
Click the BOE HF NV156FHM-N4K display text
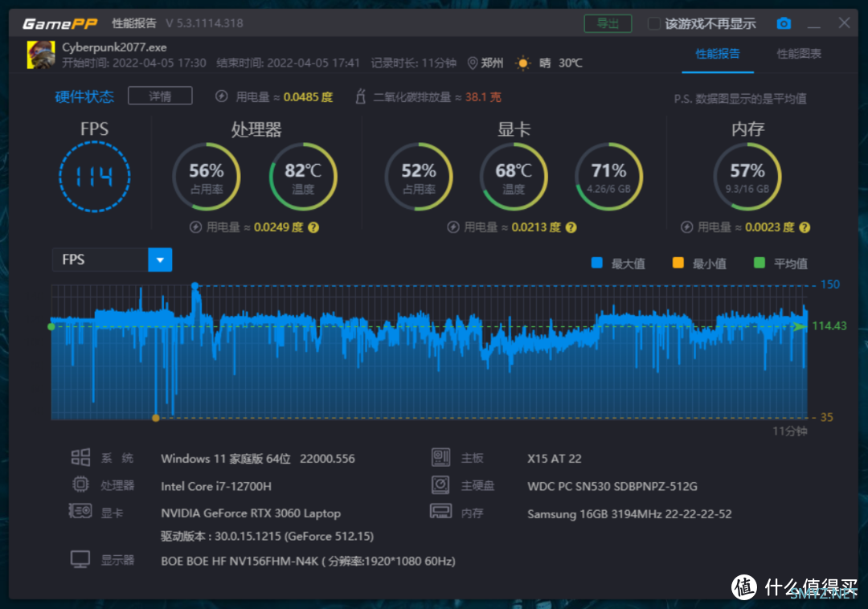pyautogui.click(x=309, y=561)
